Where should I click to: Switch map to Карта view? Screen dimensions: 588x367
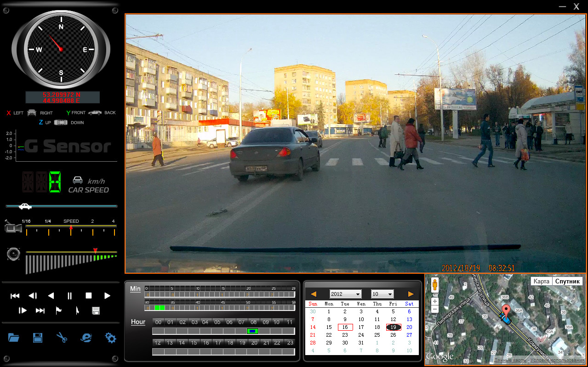[x=541, y=281]
